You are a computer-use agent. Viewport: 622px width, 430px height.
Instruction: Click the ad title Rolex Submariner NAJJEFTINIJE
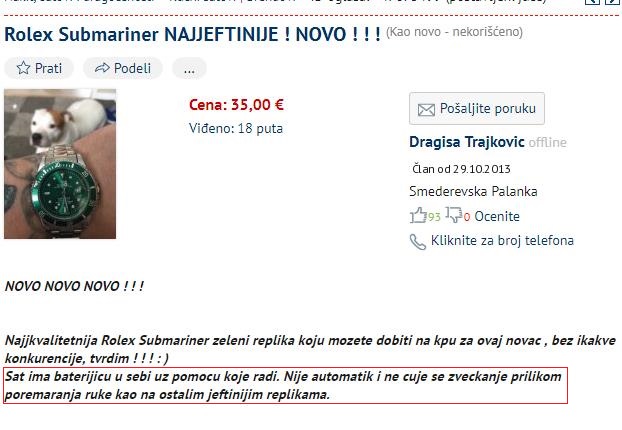[192, 34]
